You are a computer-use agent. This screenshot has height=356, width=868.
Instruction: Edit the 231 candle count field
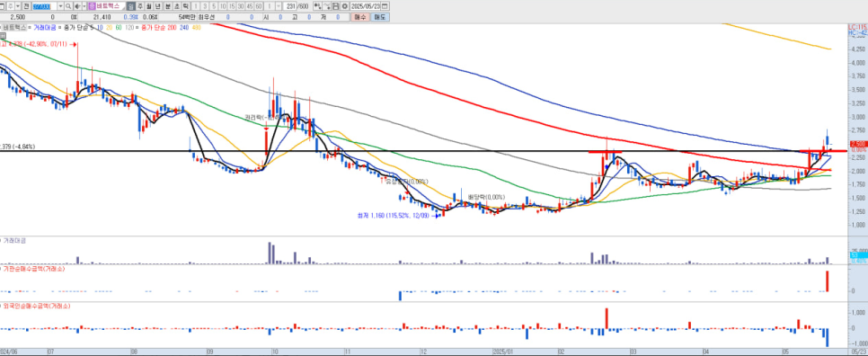291,6
